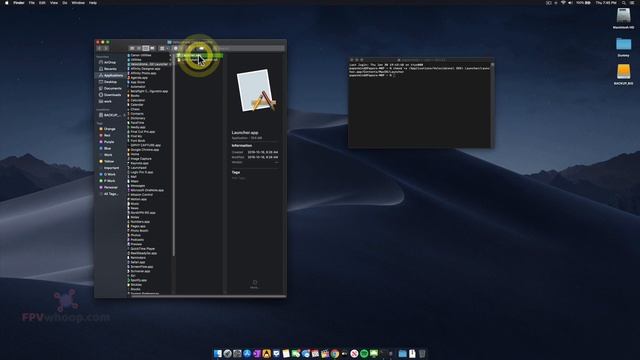
Task: Open the Go menu
Action: pos(65,3)
